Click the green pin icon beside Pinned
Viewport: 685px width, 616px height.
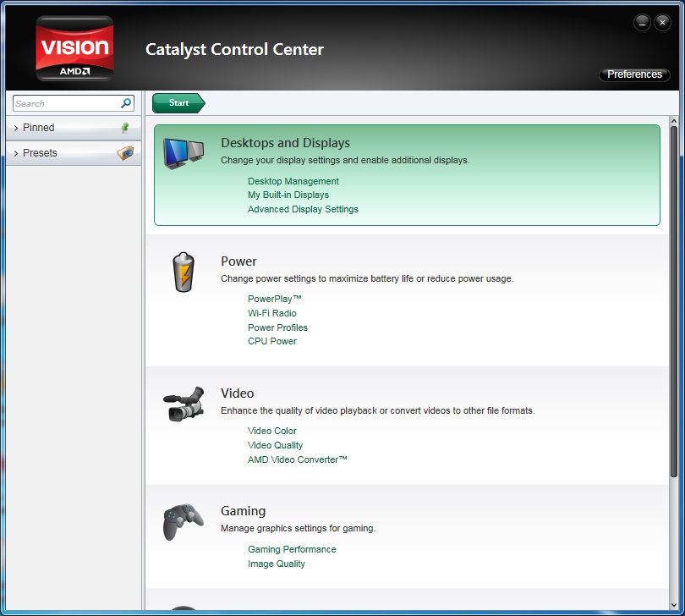click(125, 128)
